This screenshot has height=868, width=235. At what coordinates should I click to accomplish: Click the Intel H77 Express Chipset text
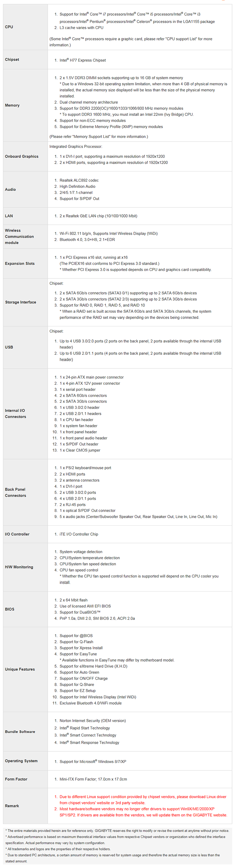click(x=83, y=60)
